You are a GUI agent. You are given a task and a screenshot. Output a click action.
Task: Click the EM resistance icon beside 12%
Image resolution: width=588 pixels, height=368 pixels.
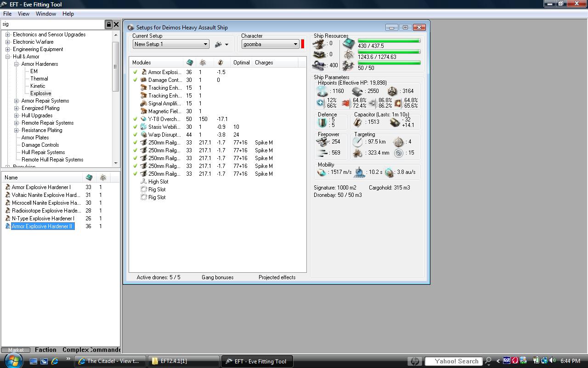pyautogui.click(x=321, y=103)
